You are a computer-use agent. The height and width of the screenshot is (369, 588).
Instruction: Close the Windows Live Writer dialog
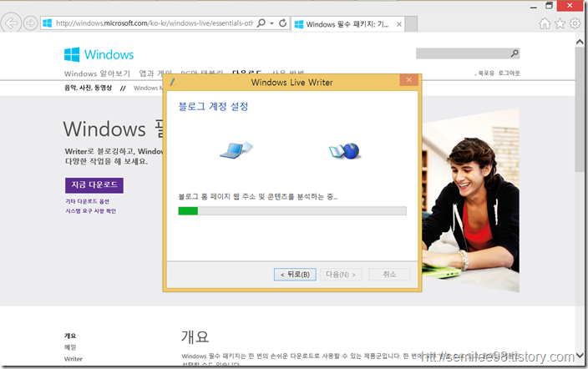coord(408,80)
